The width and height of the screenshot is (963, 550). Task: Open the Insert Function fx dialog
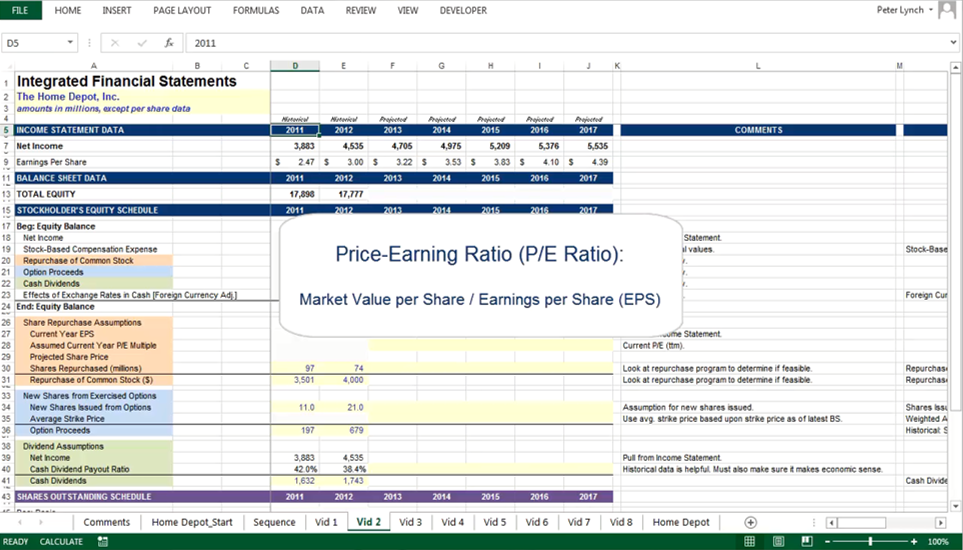[169, 43]
